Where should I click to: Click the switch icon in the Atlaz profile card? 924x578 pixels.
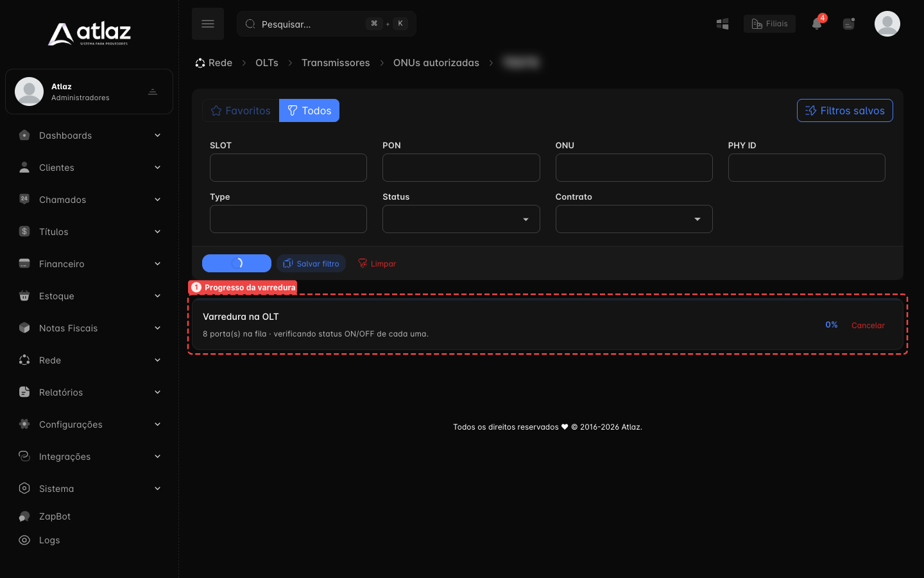(x=153, y=92)
